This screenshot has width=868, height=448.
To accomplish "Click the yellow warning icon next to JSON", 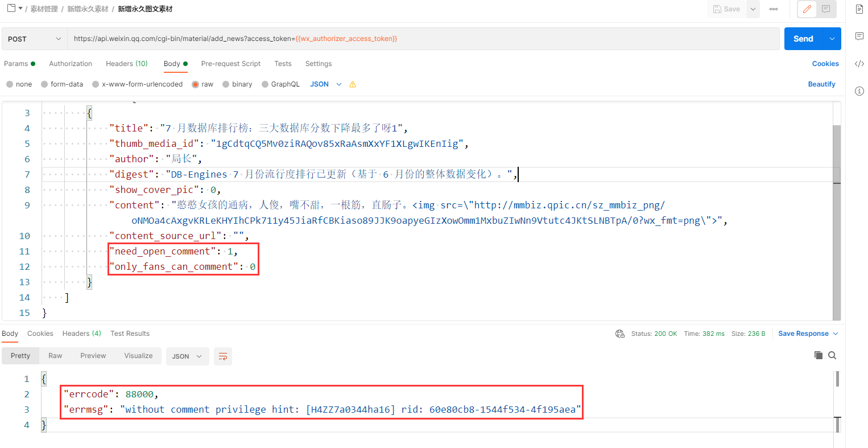I will pyautogui.click(x=353, y=84).
